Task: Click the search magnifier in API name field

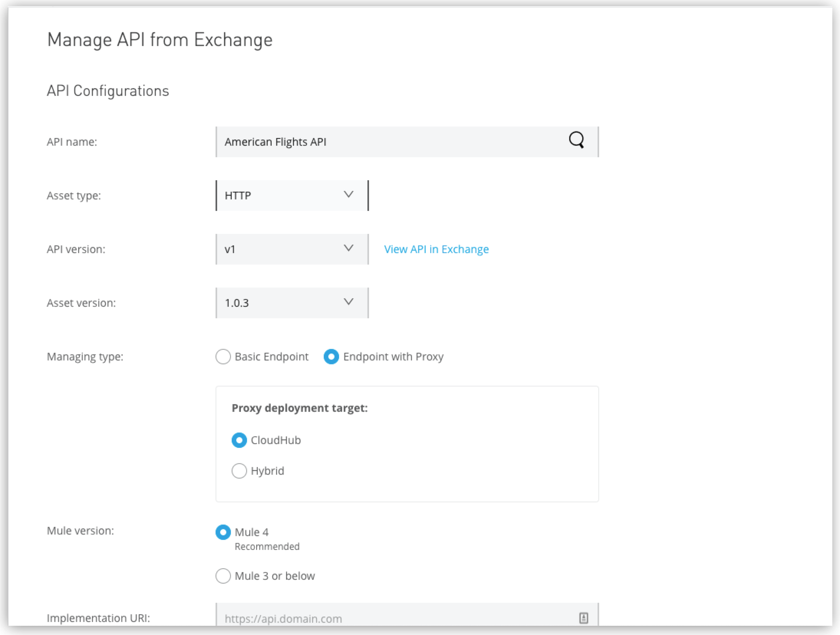Action: point(578,141)
